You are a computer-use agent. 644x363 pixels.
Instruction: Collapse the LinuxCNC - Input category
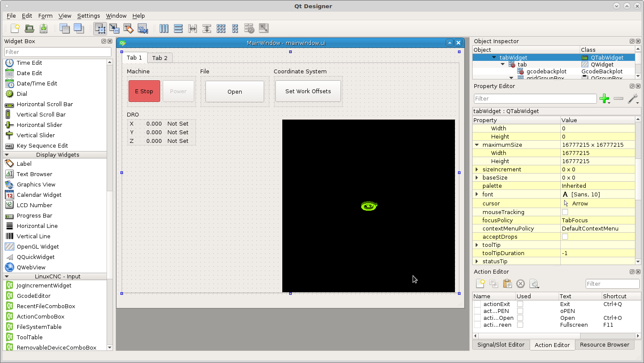click(7, 276)
